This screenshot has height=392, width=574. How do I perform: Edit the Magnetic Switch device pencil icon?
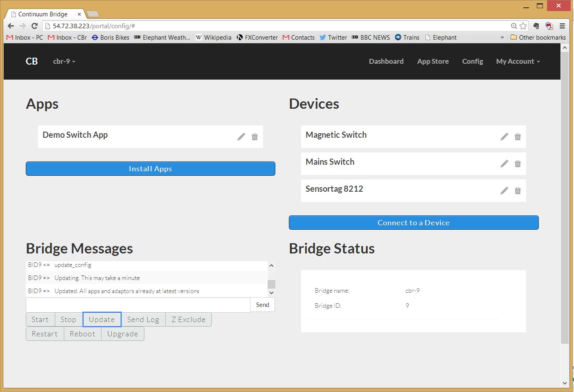(504, 137)
